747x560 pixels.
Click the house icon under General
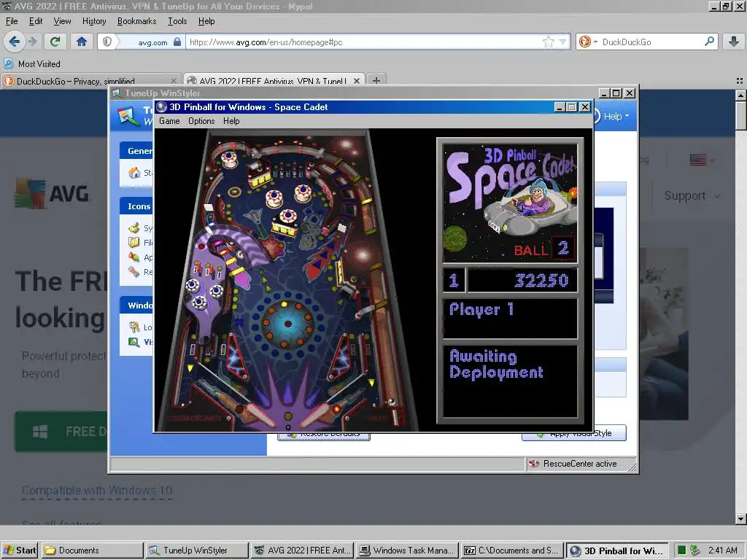pyautogui.click(x=134, y=172)
